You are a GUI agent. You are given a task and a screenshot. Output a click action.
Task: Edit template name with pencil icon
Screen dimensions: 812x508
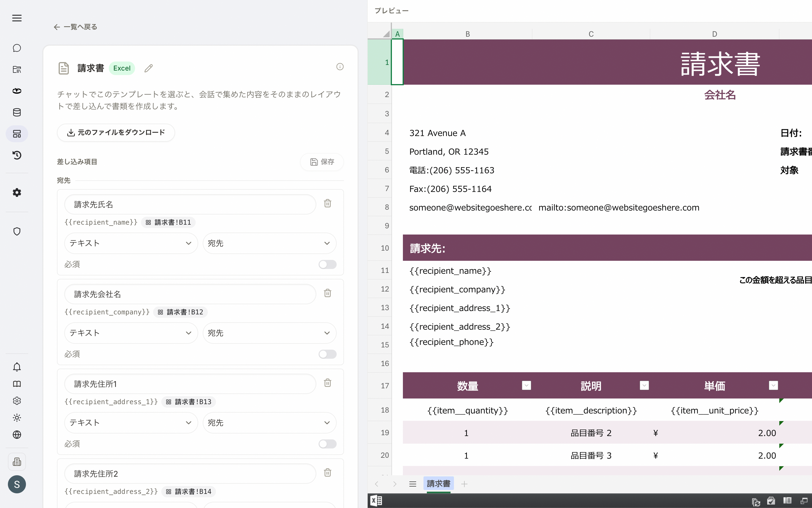[x=149, y=68]
